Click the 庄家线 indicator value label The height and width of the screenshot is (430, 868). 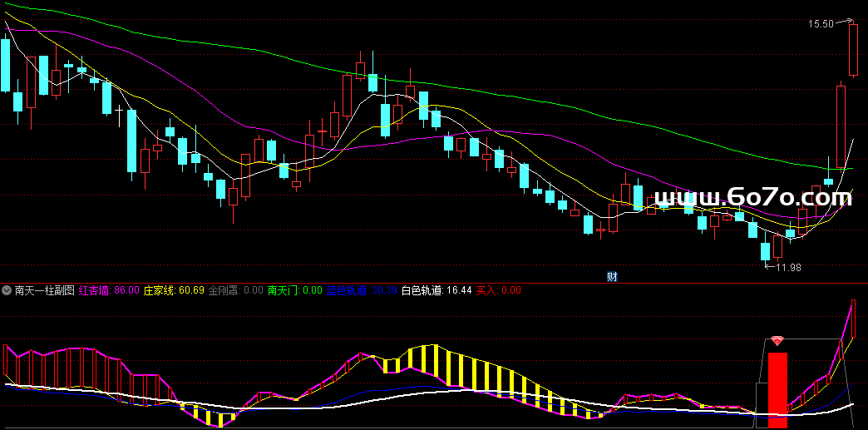pos(174,290)
